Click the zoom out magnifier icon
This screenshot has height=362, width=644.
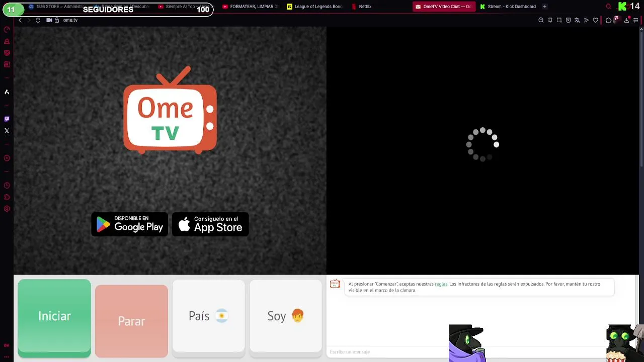coord(541,20)
